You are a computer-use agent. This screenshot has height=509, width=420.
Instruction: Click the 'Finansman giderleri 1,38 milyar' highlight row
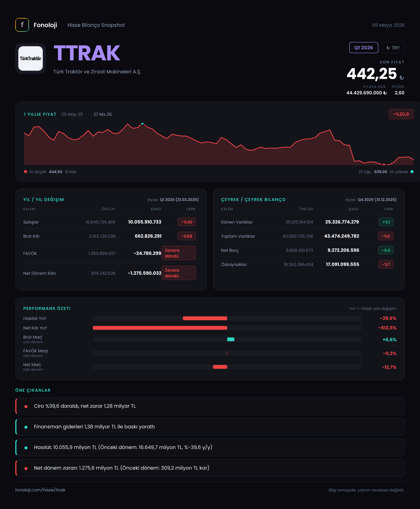click(210, 427)
